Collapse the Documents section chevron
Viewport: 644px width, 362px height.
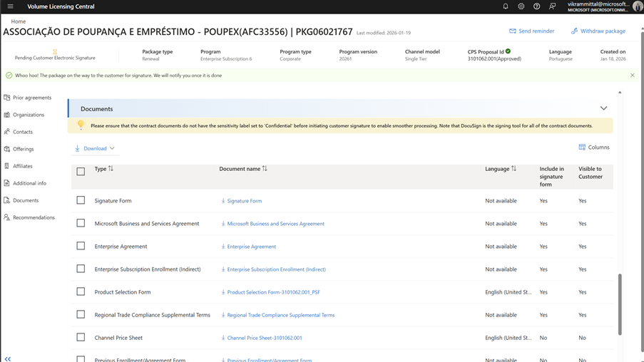603,108
